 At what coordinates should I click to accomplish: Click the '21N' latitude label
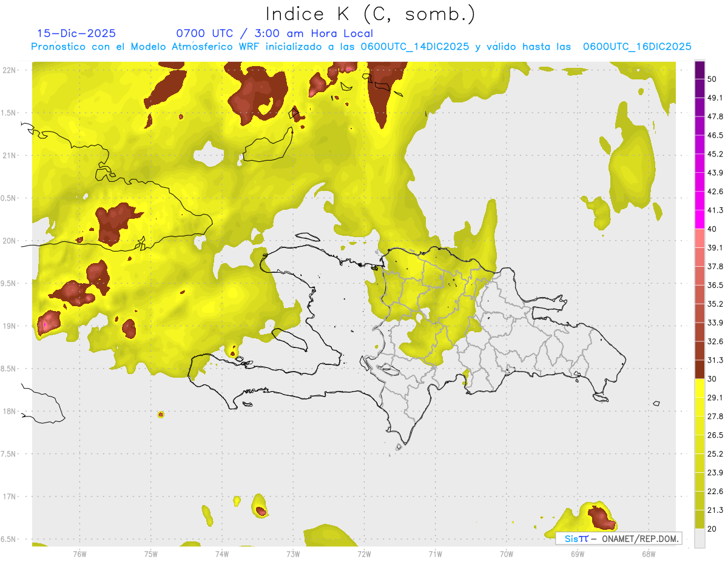coord(9,155)
